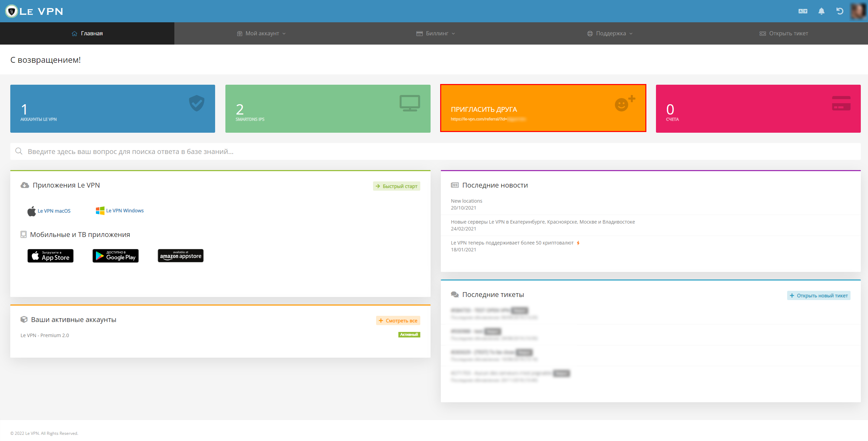
Task: Click the Быстрый старт button
Action: pyautogui.click(x=396, y=186)
